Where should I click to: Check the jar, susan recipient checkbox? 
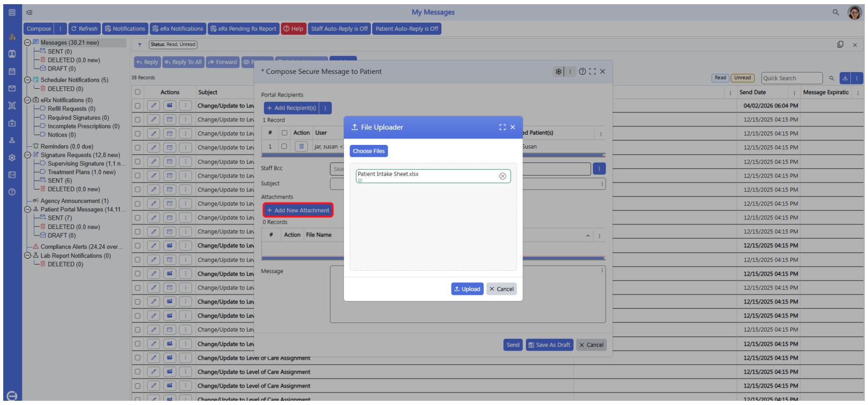click(285, 147)
